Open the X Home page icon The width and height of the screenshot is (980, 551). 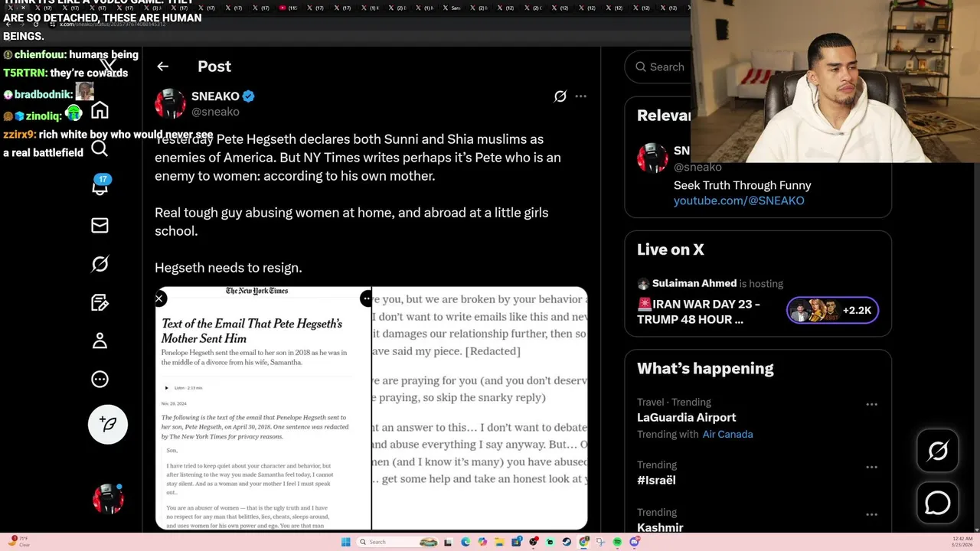pyautogui.click(x=100, y=110)
